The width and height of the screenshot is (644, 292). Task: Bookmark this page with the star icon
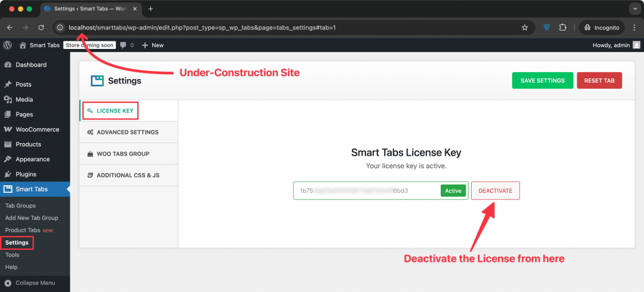tap(525, 28)
